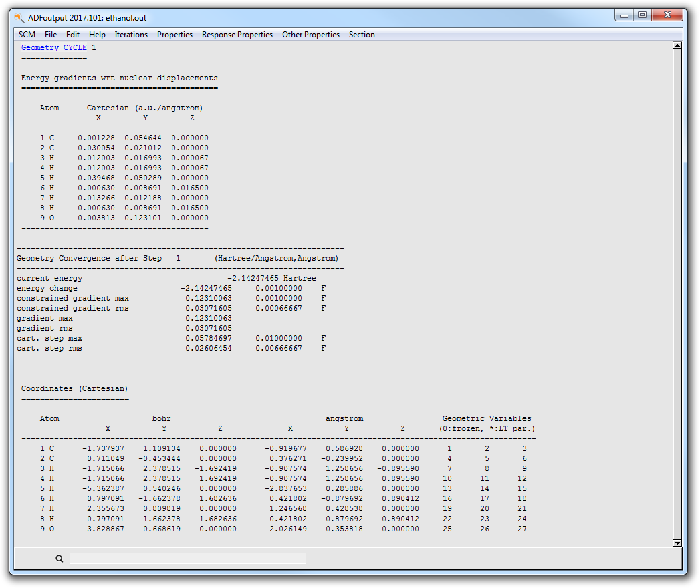Click the 'cart. step rms' row label

click(x=49, y=348)
